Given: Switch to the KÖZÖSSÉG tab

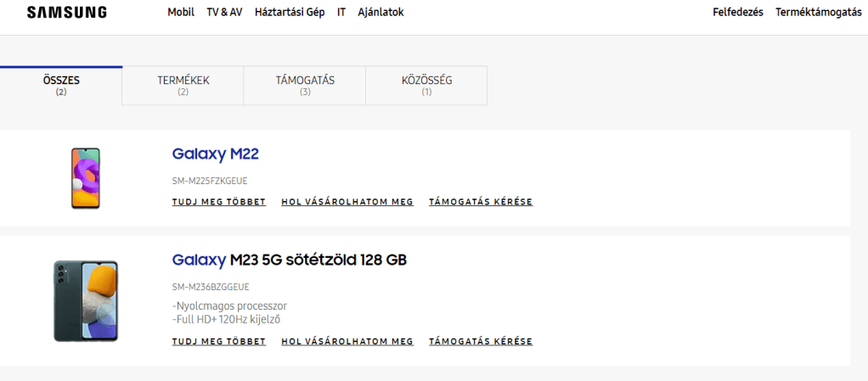Looking at the screenshot, I should (x=426, y=86).
